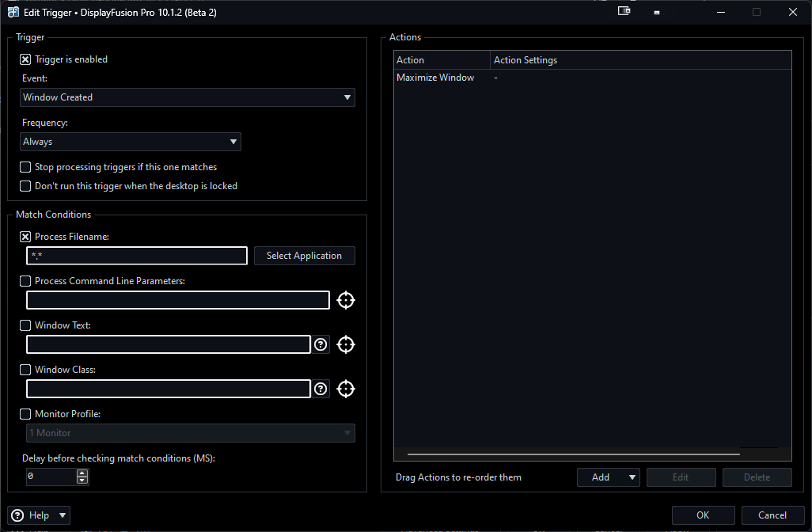Viewport: 812px width, 532px height.
Task: Check the Window Text match condition
Action: pyautogui.click(x=25, y=325)
